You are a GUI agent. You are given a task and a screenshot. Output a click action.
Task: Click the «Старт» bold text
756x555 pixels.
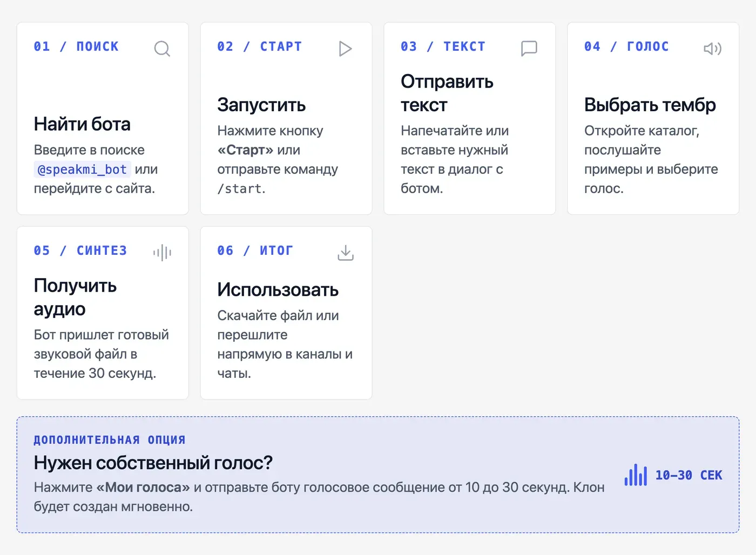[245, 150]
